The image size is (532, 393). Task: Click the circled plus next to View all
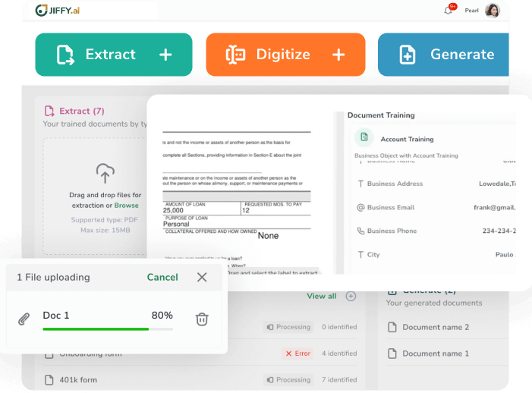tap(351, 296)
